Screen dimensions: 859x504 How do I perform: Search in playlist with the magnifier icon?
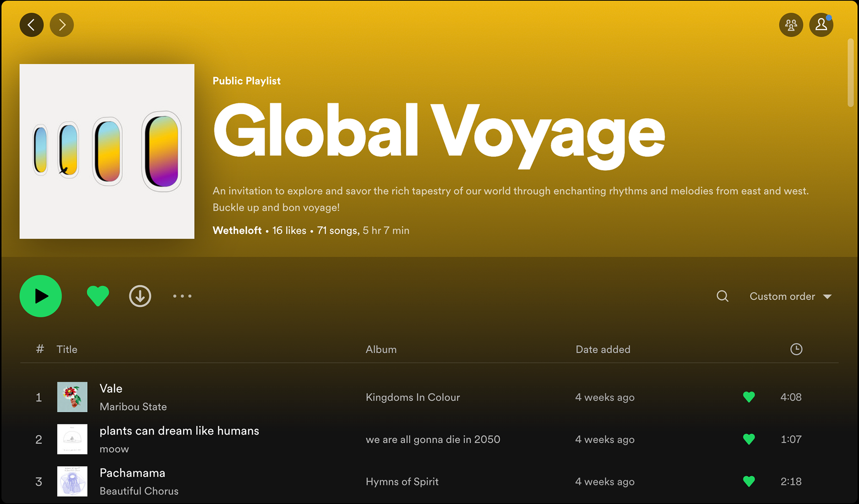(x=722, y=296)
